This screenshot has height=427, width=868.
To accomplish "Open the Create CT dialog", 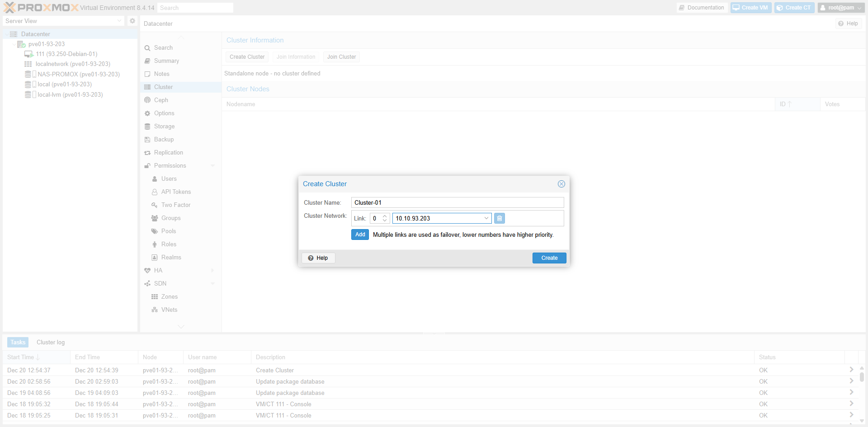I will [x=794, y=7].
